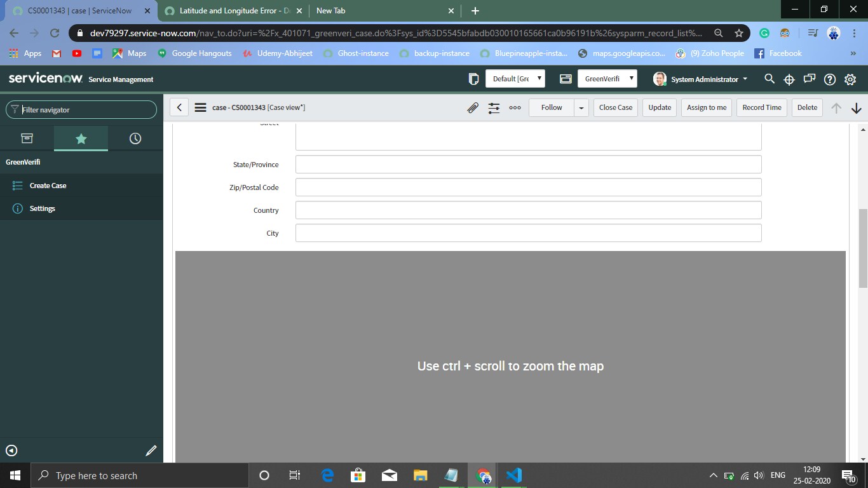
Task: Open the form personalization icon
Action: click(494, 108)
